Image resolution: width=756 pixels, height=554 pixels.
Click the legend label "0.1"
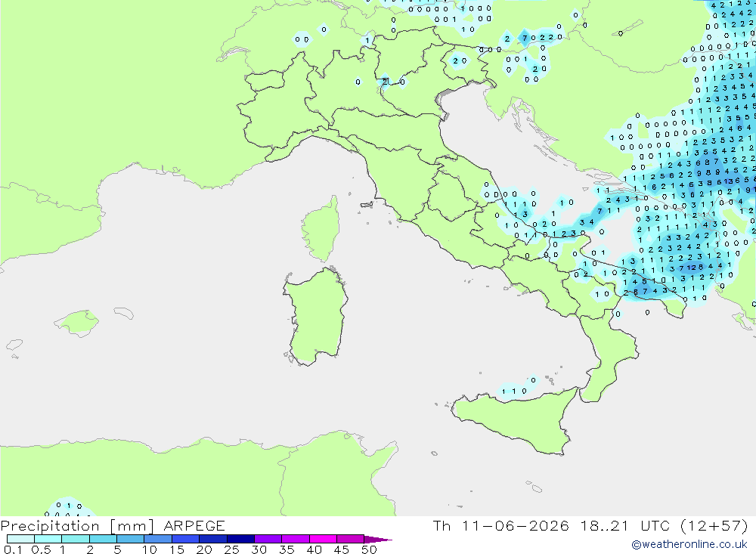(x=13, y=549)
